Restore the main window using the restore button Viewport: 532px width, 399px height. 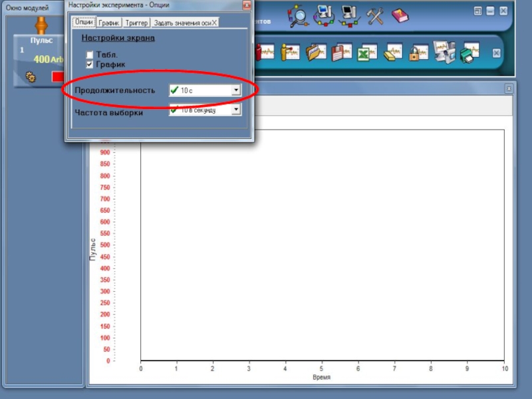(477, 11)
